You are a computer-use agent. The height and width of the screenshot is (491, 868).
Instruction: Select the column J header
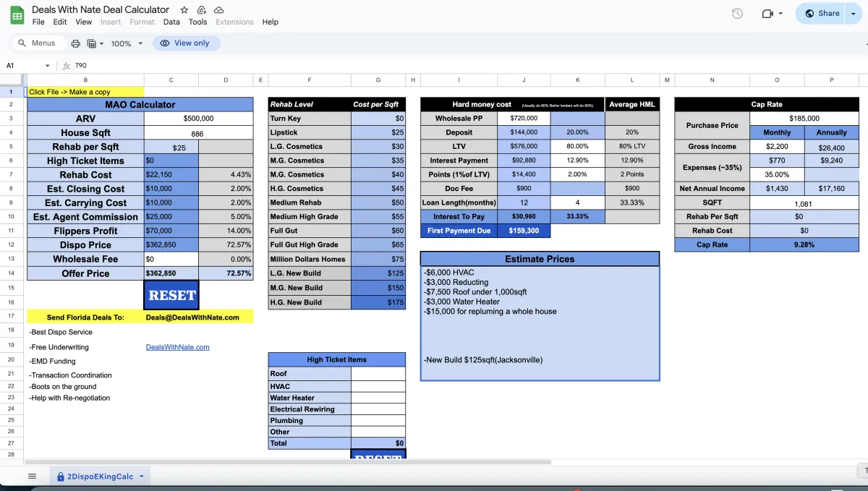pyautogui.click(x=524, y=80)
